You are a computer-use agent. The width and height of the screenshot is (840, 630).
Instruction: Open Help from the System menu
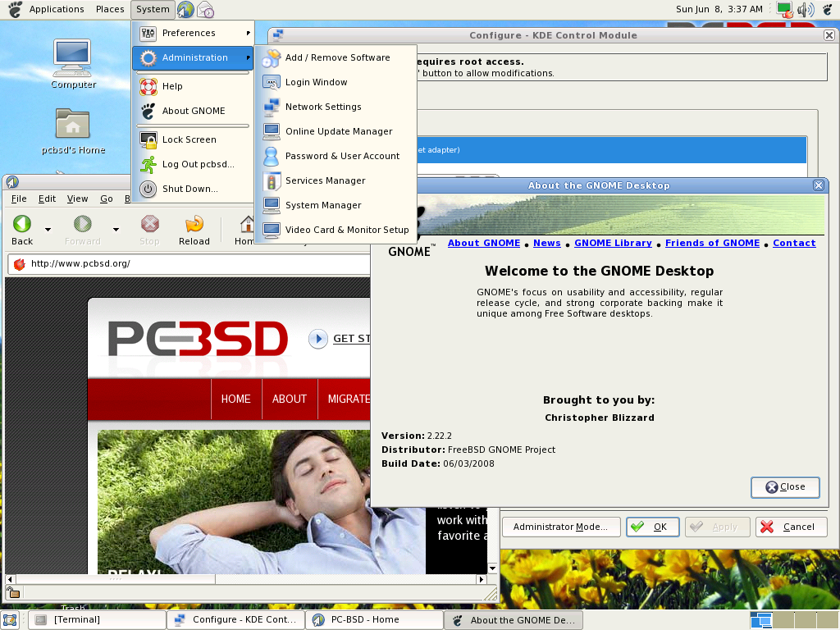point(193,86)
